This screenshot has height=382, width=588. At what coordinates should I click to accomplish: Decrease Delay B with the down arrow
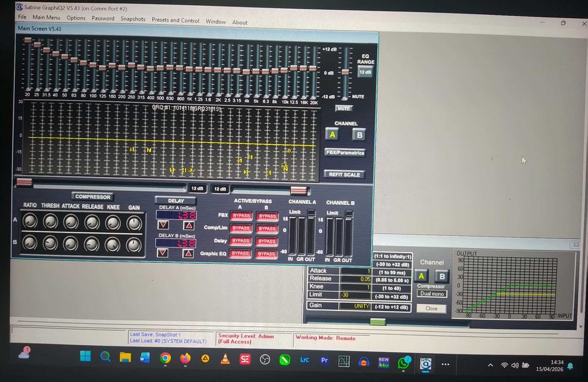(162, 253)
